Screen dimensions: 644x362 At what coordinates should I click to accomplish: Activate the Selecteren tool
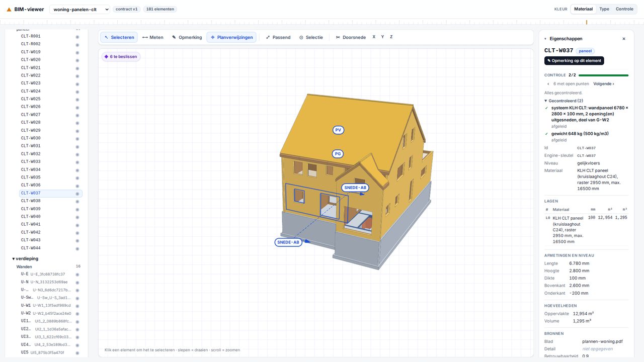coord(119,37)
